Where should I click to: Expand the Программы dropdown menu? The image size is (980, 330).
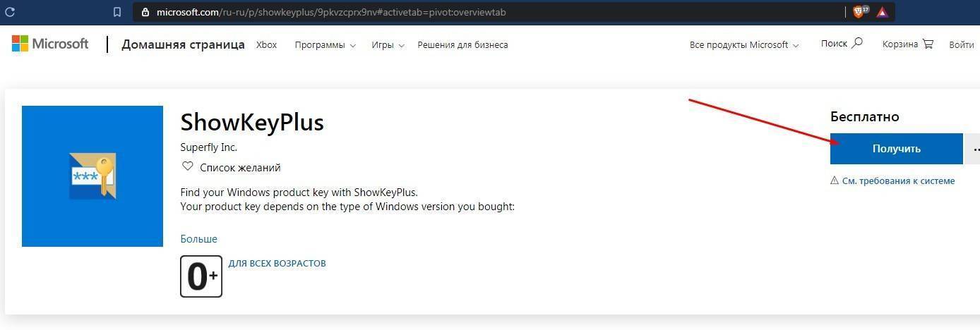pos(325,45)
